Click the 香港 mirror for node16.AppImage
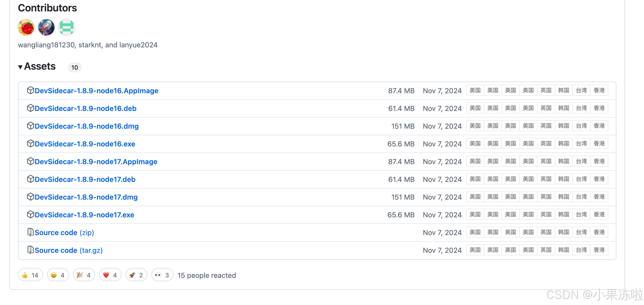Viewport: 644px width, 305px height. tap(599, 90)
